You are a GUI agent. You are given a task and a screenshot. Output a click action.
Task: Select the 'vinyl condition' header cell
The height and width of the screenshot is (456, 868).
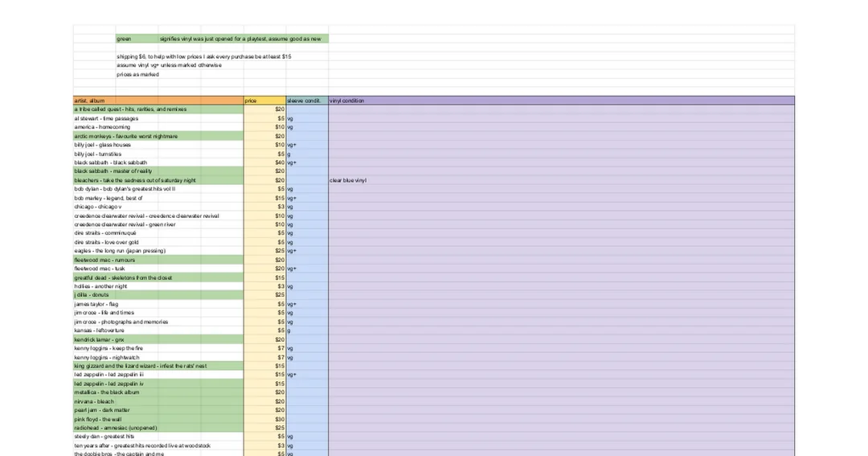coord(561,101)
